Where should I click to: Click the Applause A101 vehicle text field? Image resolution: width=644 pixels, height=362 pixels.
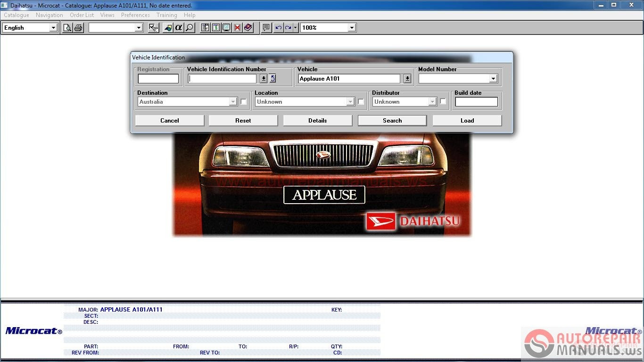(x=349, y=79)
